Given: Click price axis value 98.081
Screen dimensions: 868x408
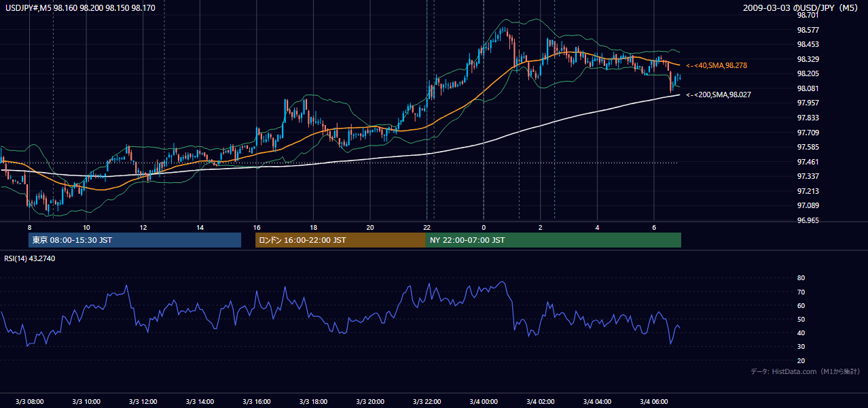Looking at the screenshot, I should [808, 88].
